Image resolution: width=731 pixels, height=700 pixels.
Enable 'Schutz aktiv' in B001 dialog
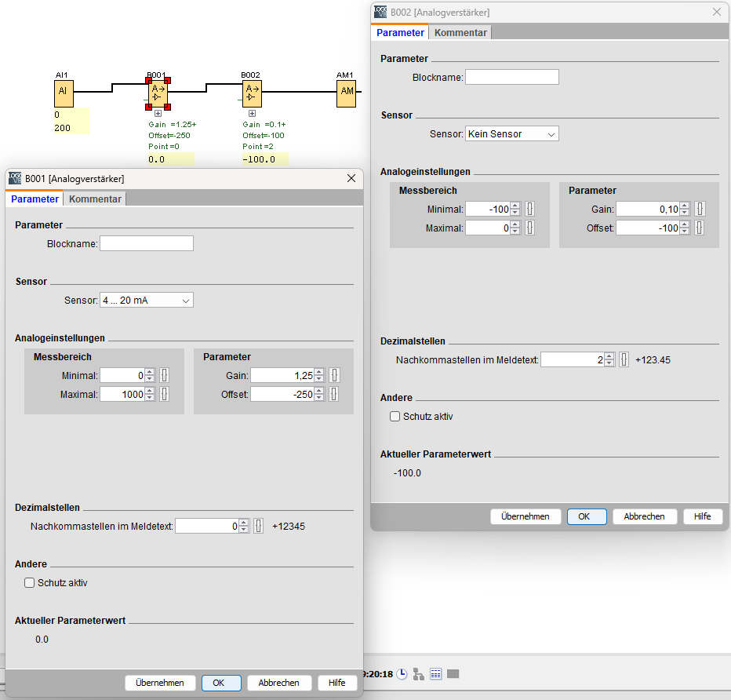(x=30, y=583)
